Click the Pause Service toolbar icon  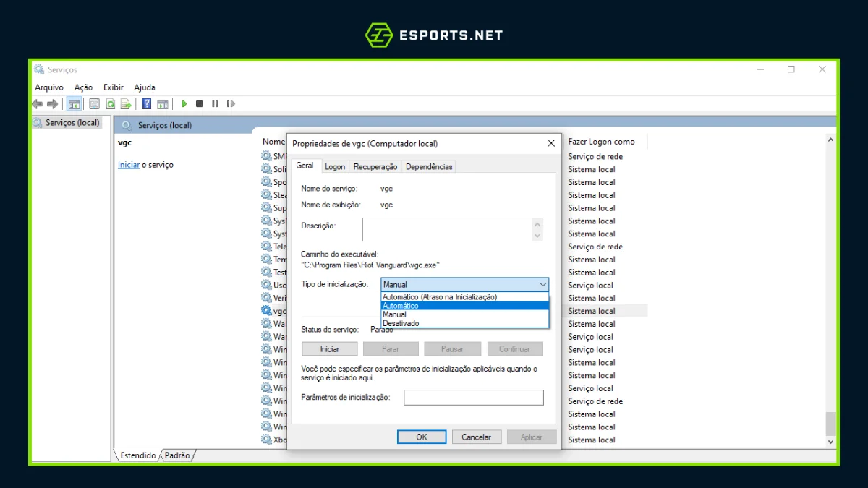point(215,104)
